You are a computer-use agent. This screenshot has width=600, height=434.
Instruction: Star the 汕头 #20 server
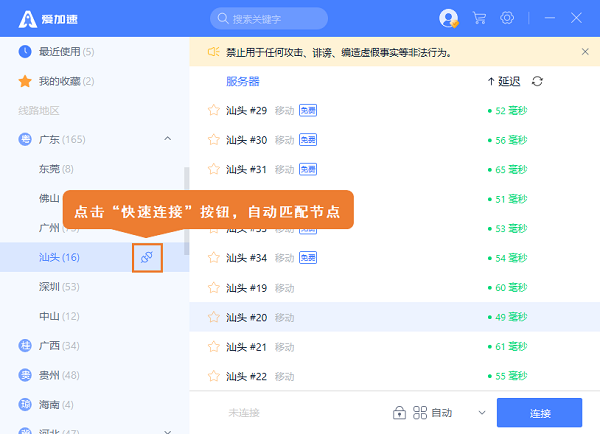(213, 317)
